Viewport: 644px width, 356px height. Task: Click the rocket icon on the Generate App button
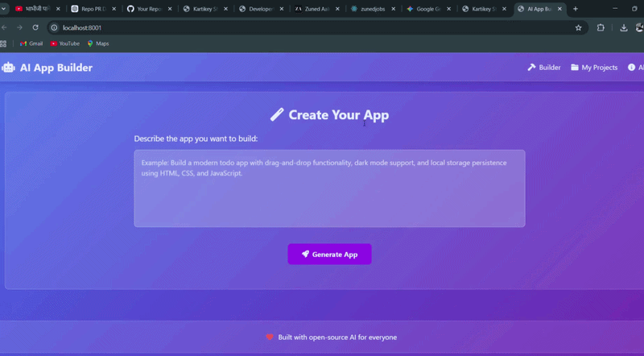point(305,254)
